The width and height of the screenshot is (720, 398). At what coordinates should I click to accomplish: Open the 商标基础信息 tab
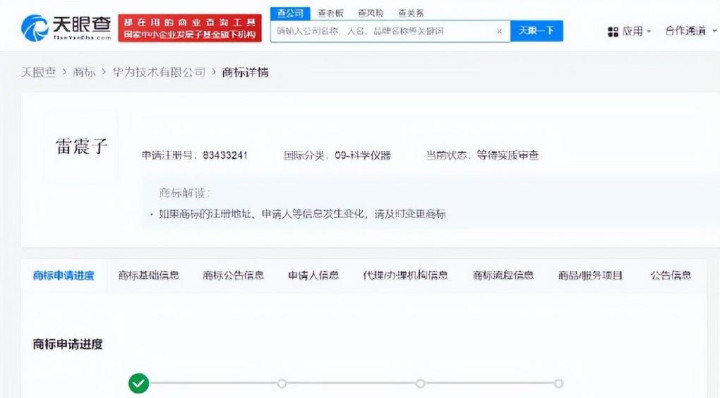click(x=148, y=275)
